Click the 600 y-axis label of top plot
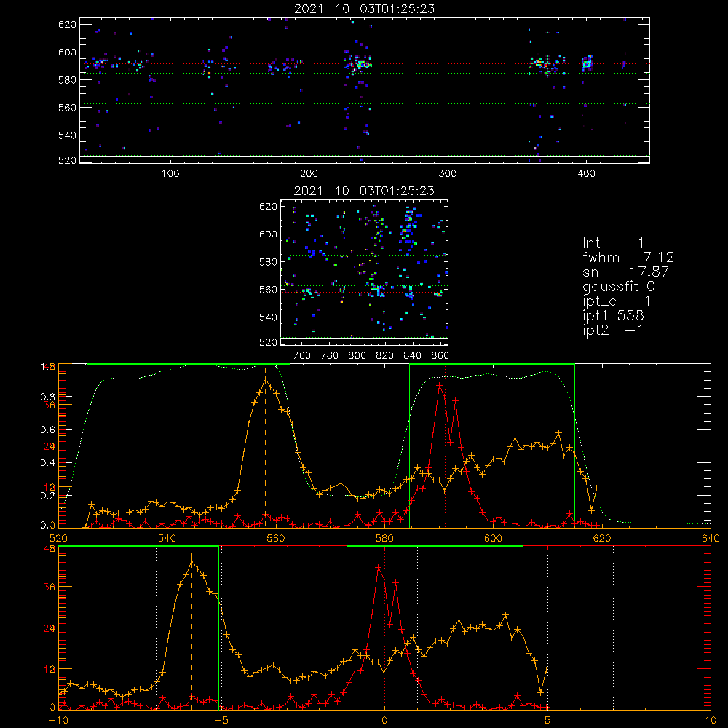 click(x=67, y=52)
